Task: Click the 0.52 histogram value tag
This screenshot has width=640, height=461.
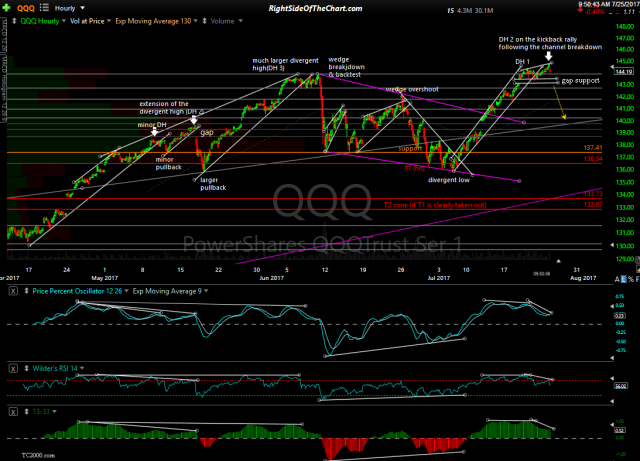Action: click(x=620, y=430)
